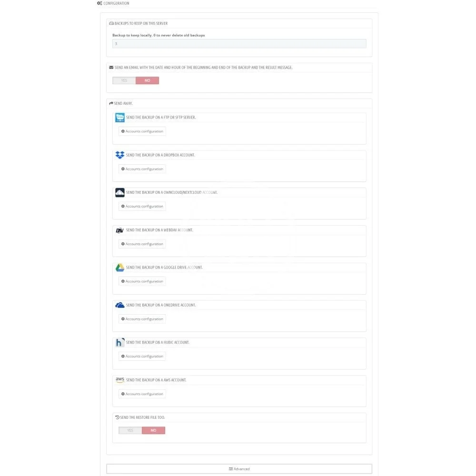Click the FTP server icon

[120, 117]
